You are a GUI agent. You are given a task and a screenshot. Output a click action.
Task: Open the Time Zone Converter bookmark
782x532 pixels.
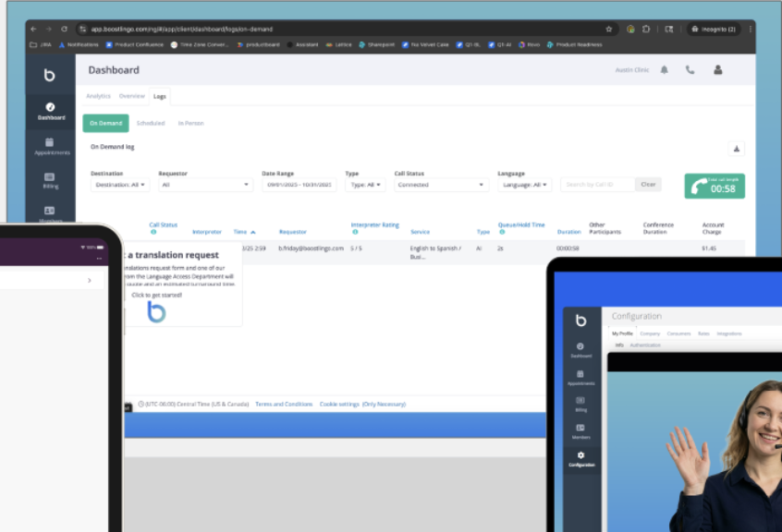[x=200, y=45]
